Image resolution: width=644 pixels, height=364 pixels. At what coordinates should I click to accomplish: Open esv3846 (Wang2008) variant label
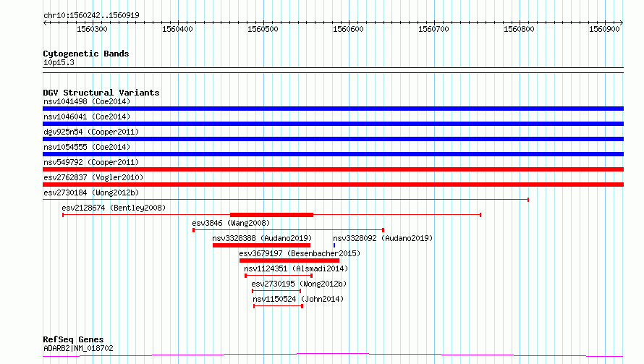point(231,223)
